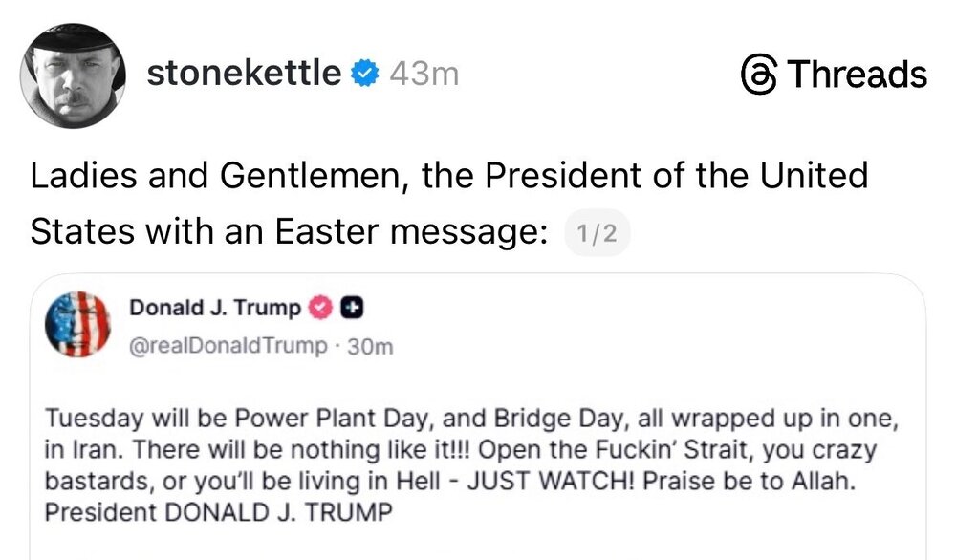Click the Donald J. Trump display name
This screenshot has width=956, height=560.
coord(215,308)
